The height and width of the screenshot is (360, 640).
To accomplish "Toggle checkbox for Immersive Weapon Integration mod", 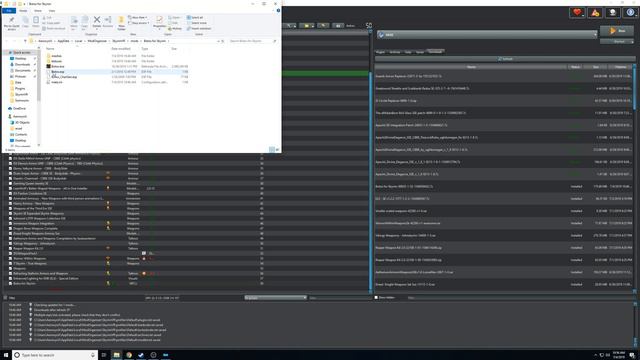I will (x=11, y=223).
